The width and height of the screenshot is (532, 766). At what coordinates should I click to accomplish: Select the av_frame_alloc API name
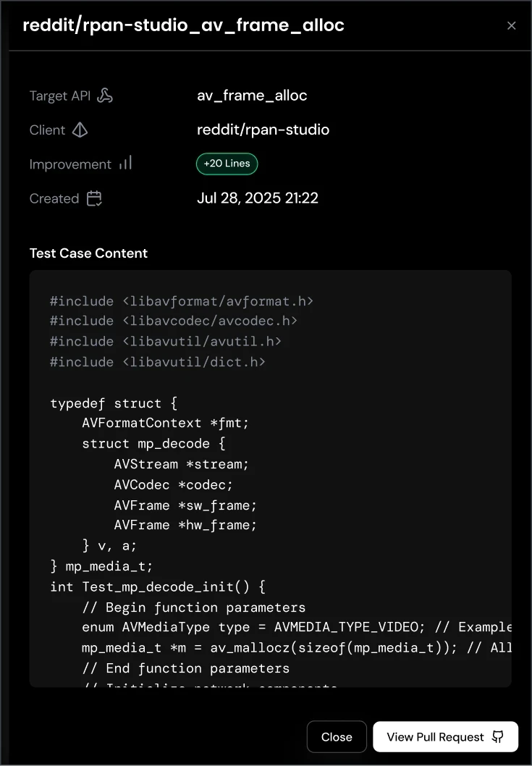[252, 95]
